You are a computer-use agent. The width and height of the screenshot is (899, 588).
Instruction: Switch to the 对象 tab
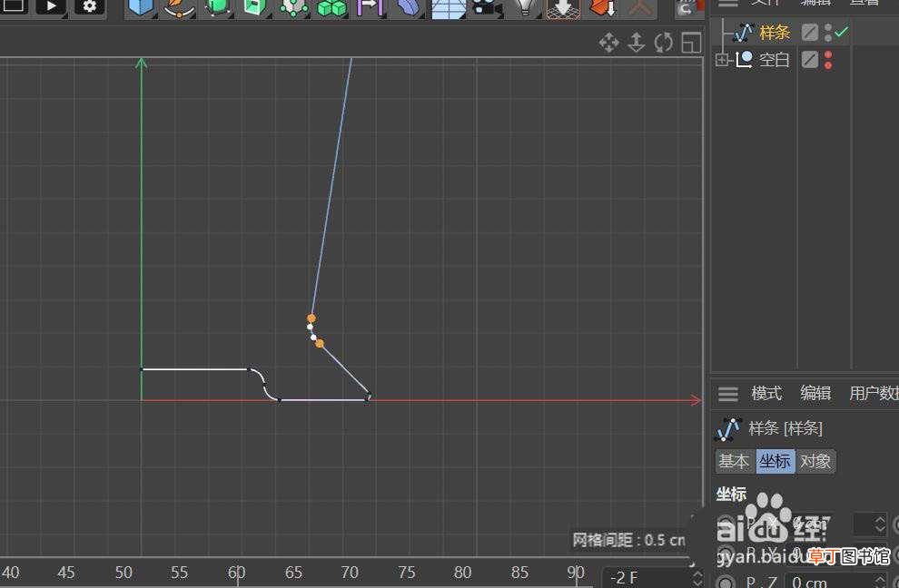(x=815, y=461)
